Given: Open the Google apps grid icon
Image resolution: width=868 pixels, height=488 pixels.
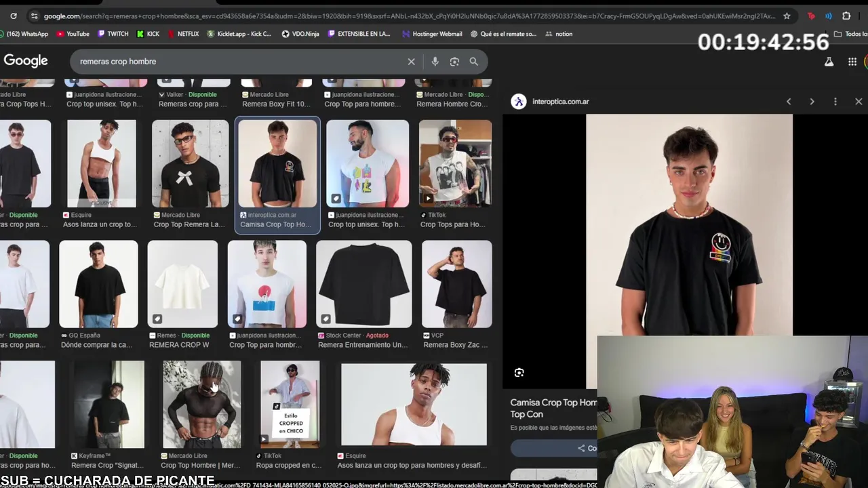Looking at the screenshot, I should pos(852,62).
